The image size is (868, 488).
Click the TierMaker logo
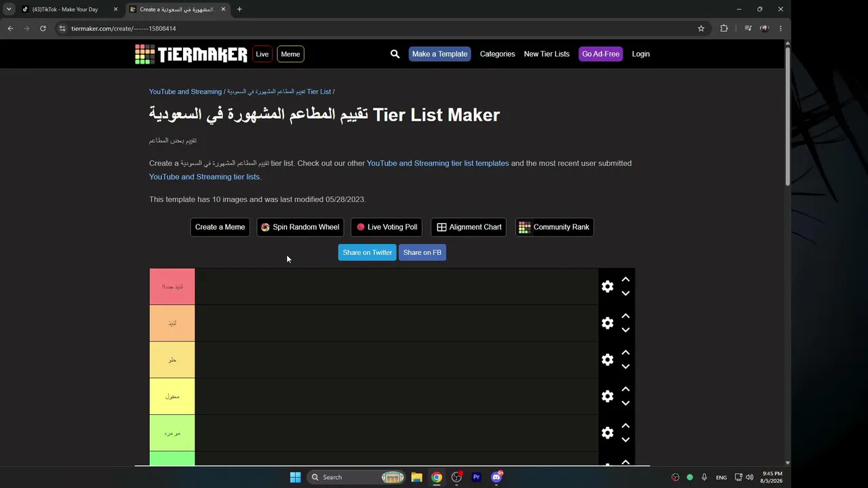(x=191, y=54)
